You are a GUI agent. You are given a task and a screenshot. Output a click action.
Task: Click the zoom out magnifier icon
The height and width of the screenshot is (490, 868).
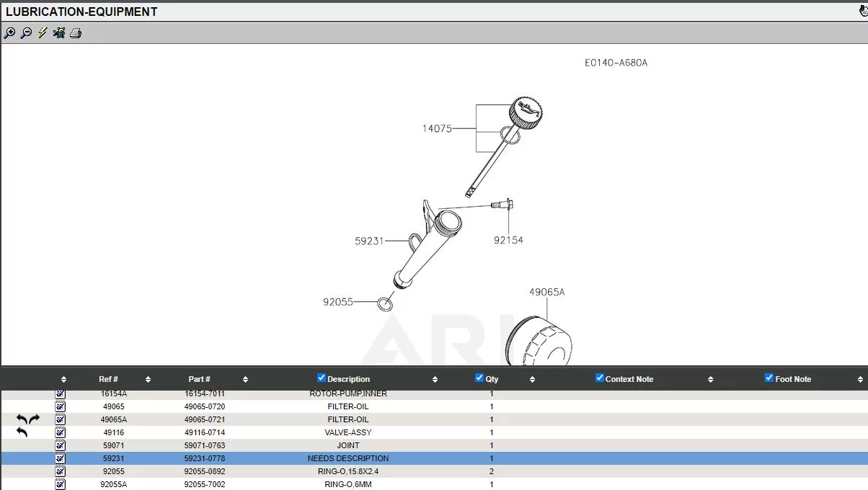26,33
